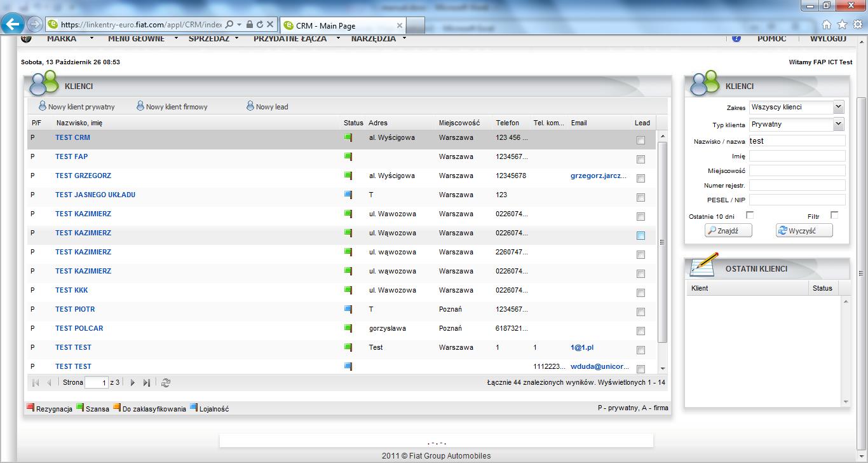Sort by the Nazwisko, imię column header
This screenshot has height=463, width=868.
(x=79, y=123)
